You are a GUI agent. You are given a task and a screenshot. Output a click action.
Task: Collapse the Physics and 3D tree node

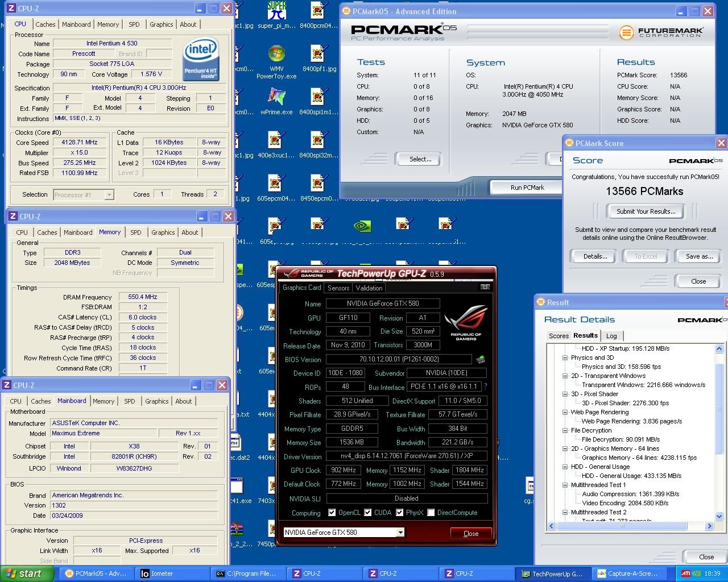[x=565, y=357]
